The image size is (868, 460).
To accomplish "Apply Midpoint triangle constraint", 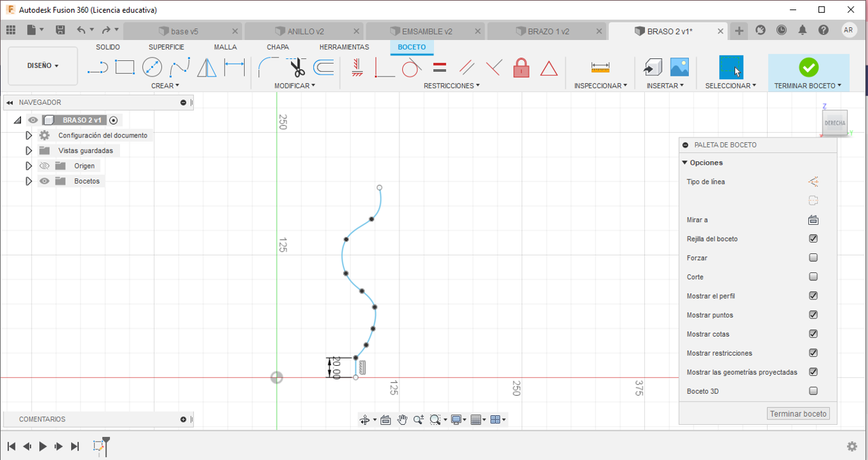I will [549, 68].
